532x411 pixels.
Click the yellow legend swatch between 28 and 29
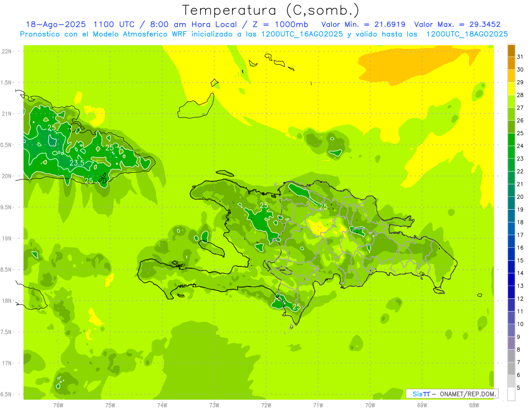511,89
